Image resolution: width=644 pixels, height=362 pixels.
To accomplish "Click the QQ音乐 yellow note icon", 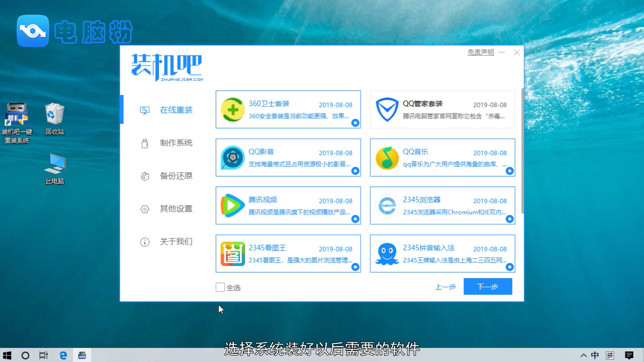I will click(387, 158).
